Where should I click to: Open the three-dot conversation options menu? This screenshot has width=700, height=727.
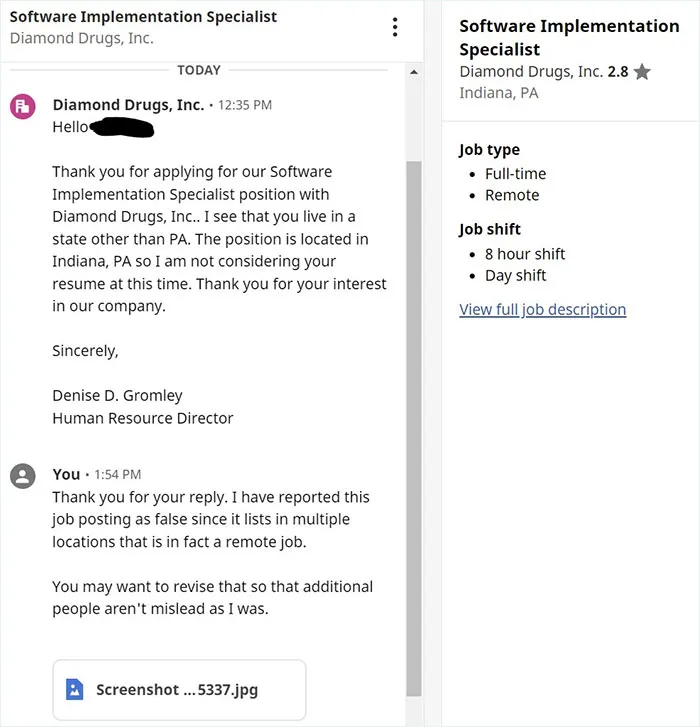click(395, 27)
